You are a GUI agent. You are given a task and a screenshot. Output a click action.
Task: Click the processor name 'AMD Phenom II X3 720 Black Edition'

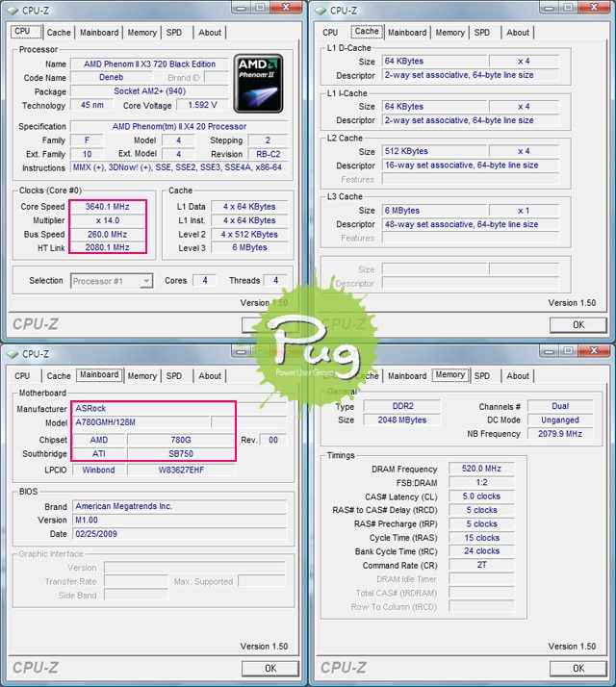pyautogui.click(x=149, y=64)
